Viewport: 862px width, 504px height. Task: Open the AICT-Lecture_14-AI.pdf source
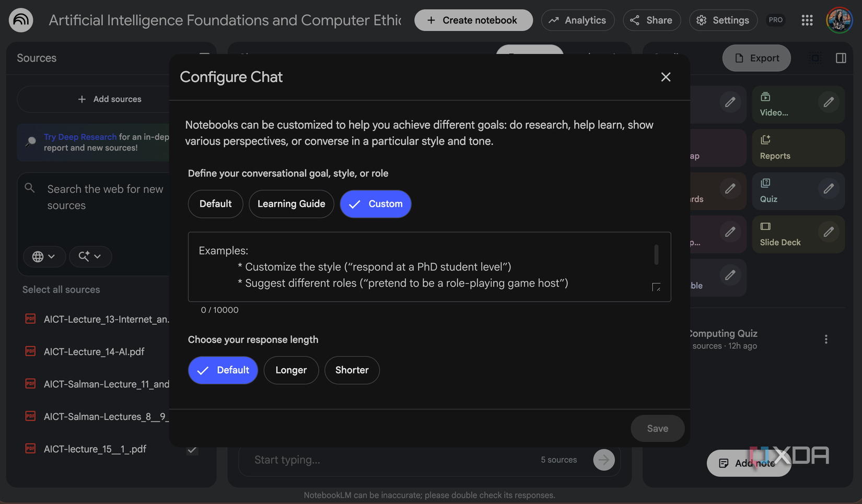(94, 351)
